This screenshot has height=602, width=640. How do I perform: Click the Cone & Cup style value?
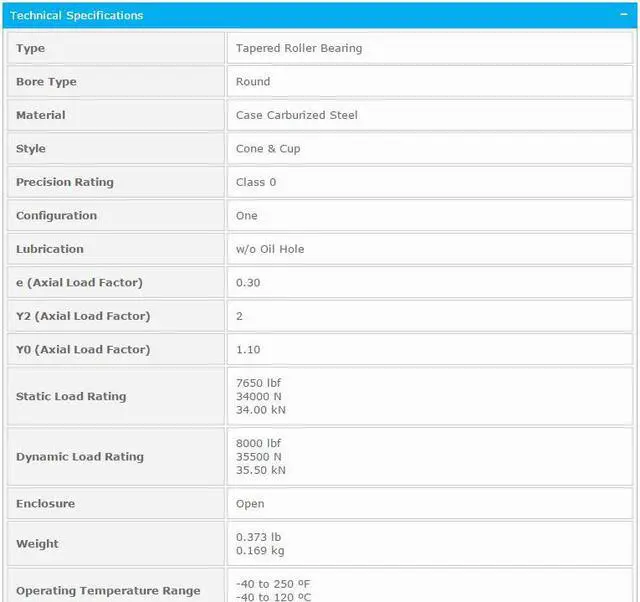(268, 149)
